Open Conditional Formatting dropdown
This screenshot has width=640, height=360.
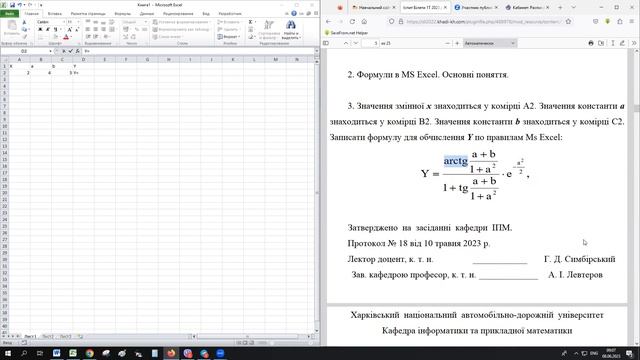coord(181,22)
